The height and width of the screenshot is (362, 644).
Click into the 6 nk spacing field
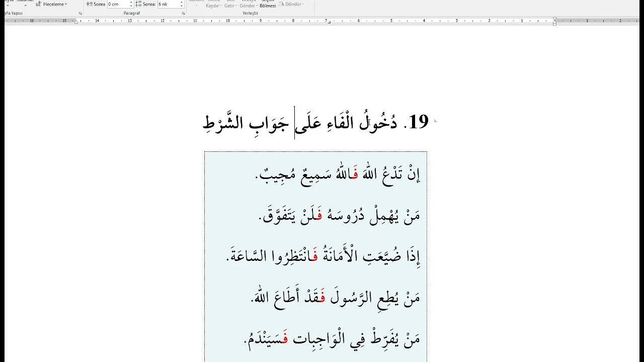[168, 4]
